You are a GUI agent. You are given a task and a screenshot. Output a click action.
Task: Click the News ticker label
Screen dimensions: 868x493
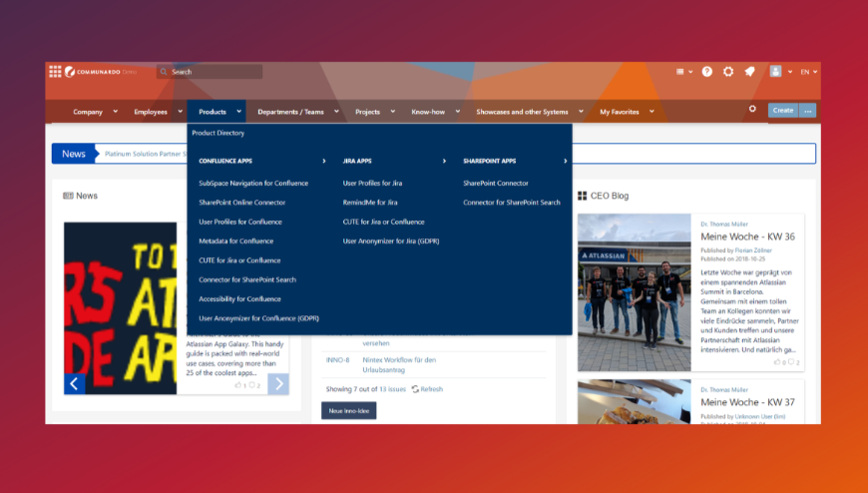point(74,154)
